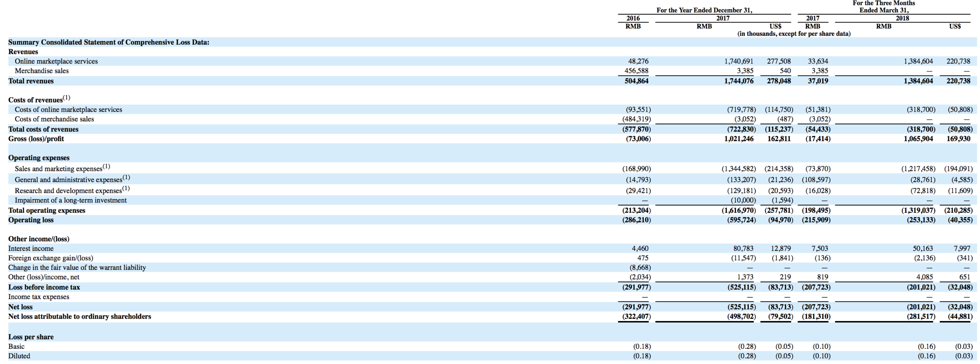Click the 'Online marketplace services' row label

click(56, 61)
